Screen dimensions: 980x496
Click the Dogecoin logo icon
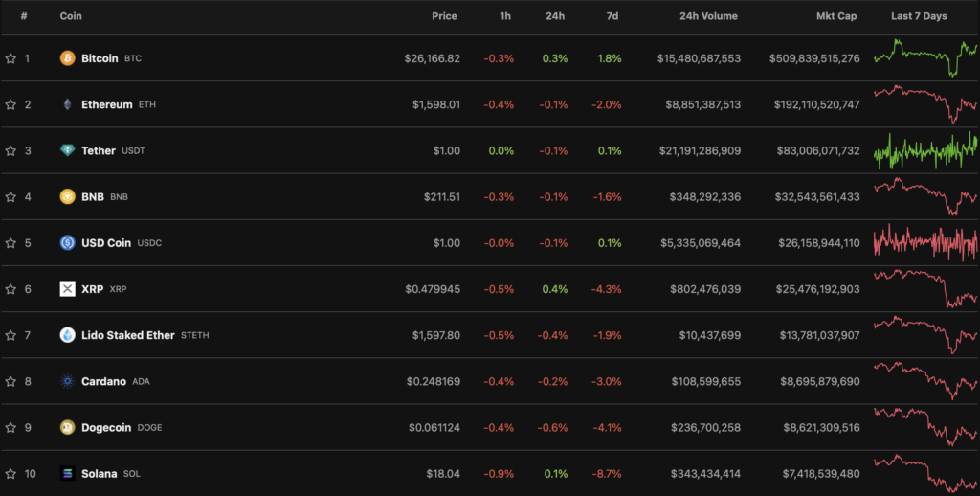67,427
